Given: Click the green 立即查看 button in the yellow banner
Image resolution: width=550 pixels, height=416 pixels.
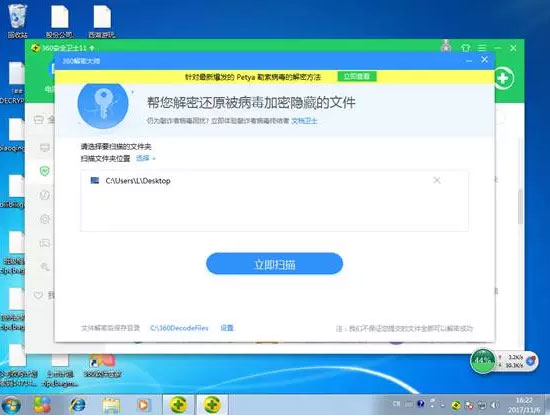Looking at the screenshot, I should click(x=357, y=76).
